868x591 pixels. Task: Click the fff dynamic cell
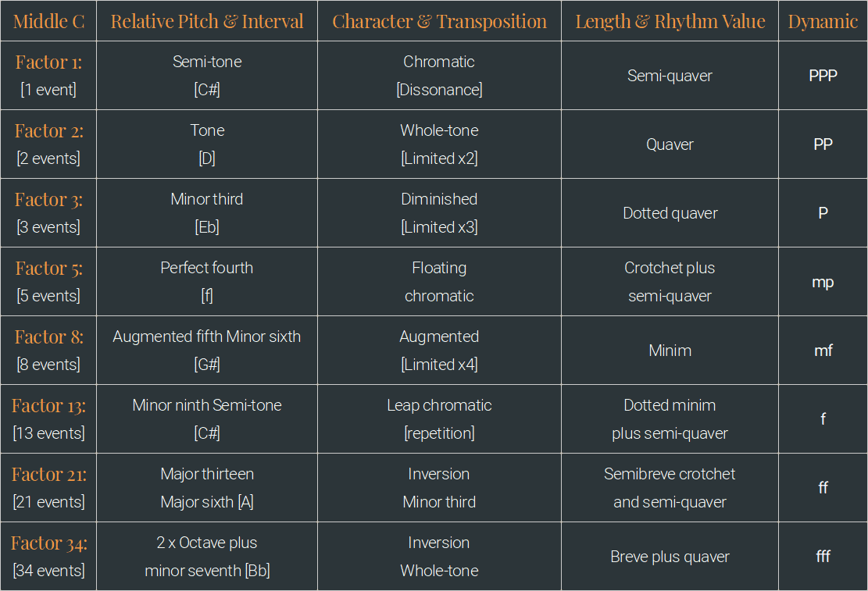(x=823, y=556)
